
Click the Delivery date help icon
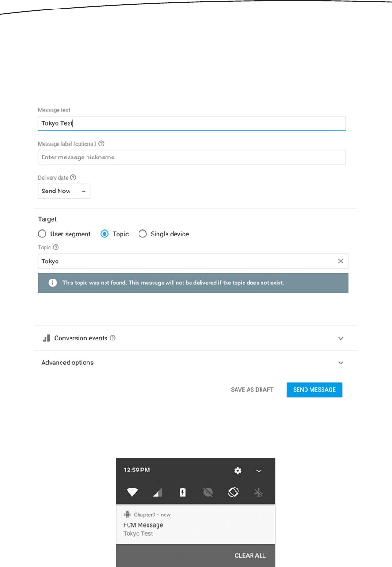[73, 178]
